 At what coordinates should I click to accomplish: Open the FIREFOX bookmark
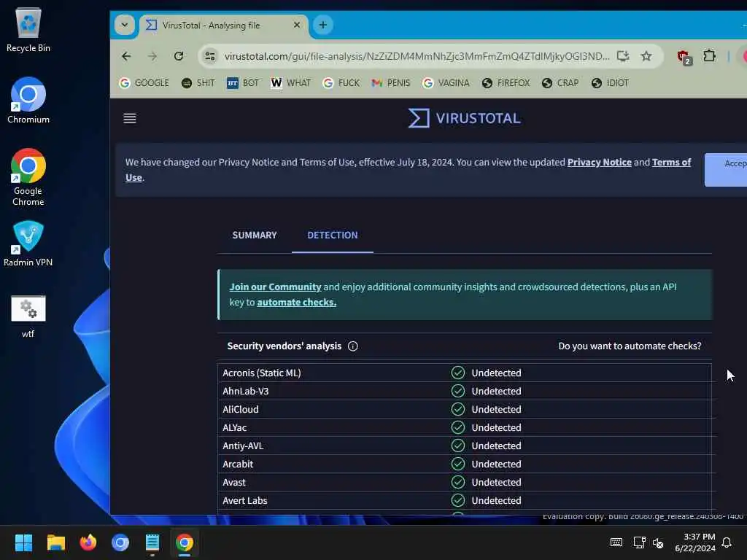[x=506, y=83]
